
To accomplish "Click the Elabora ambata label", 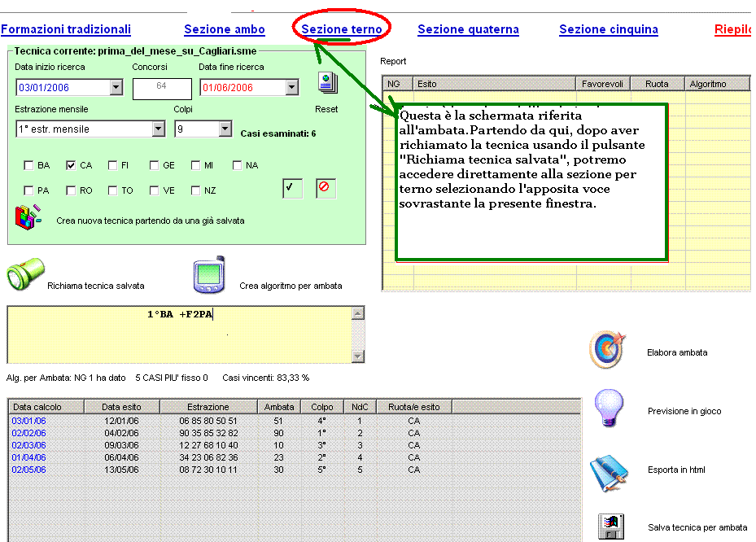I will tap(677, 352).
